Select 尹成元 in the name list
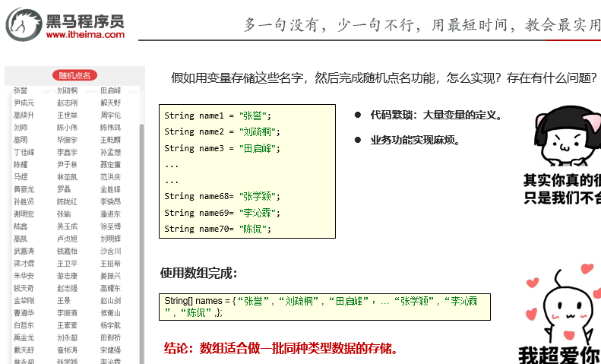The image size is (601, 364). point(24,103)
